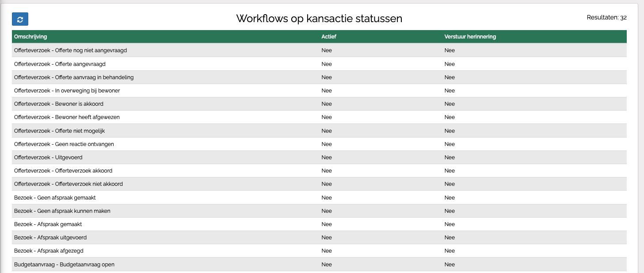644x273 pixels.
Task: Select 'Offerte aanvraag in behandeling' row
Action: (x=74, y=77)
